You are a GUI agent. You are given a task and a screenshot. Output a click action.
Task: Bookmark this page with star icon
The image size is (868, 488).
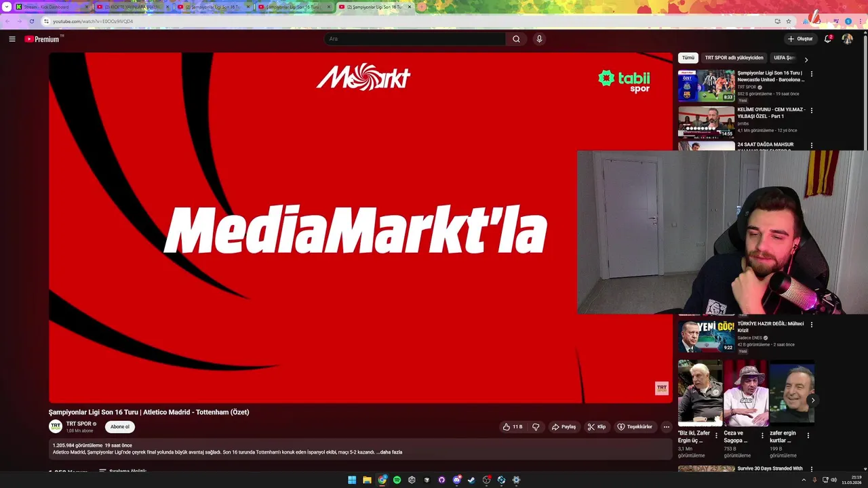(789, 21)
